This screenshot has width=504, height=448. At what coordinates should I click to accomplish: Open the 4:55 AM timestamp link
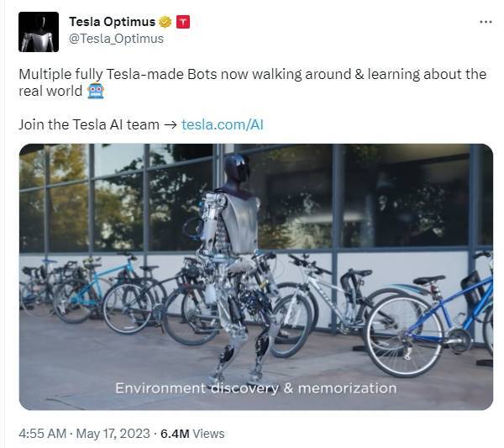(x=40, y=434)
